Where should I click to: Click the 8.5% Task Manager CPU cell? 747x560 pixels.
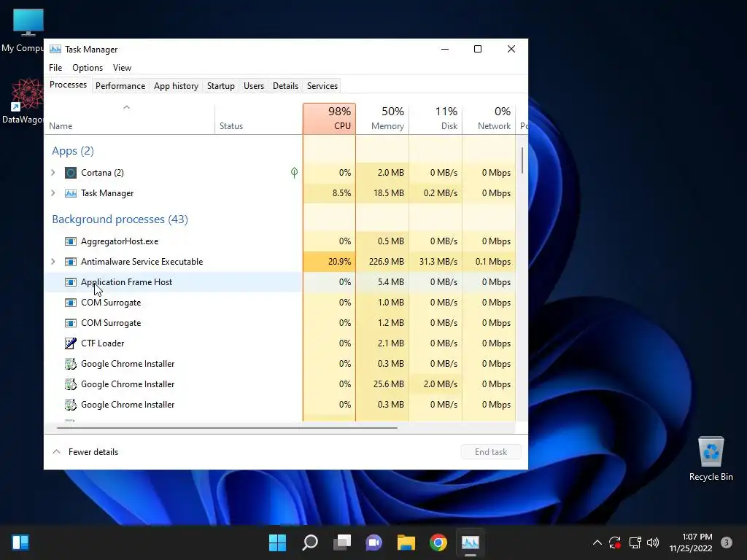329,193
